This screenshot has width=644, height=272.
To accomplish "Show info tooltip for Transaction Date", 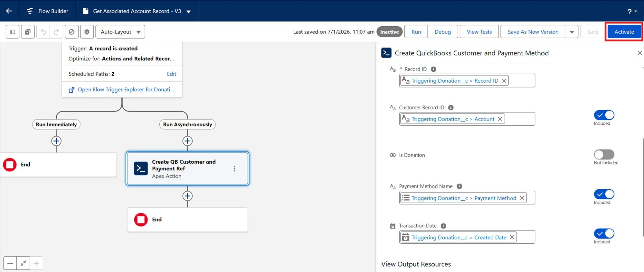I will pyautogui.click(x=443, y=226).
